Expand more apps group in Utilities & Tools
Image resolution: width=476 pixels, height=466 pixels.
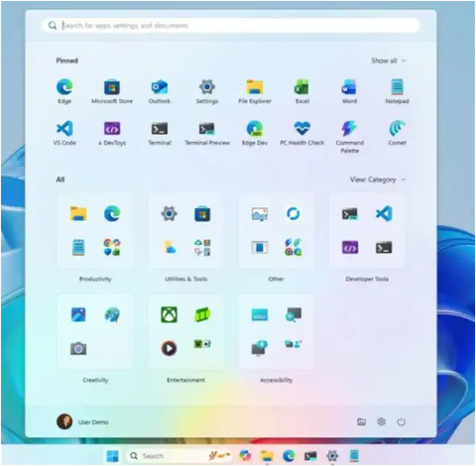(202, 247)
